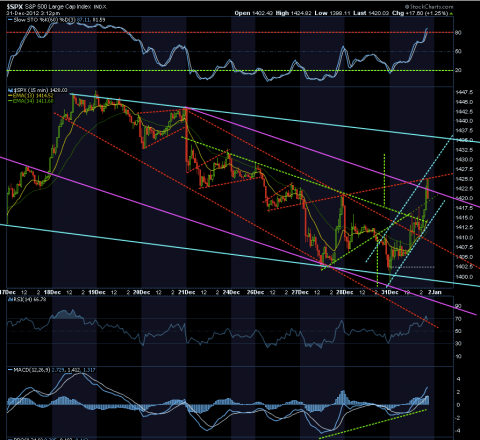The width and height of the screenshot is (480, 440).
Task: Click the 31Dec date label on time axis
Action: coord(390,292)
